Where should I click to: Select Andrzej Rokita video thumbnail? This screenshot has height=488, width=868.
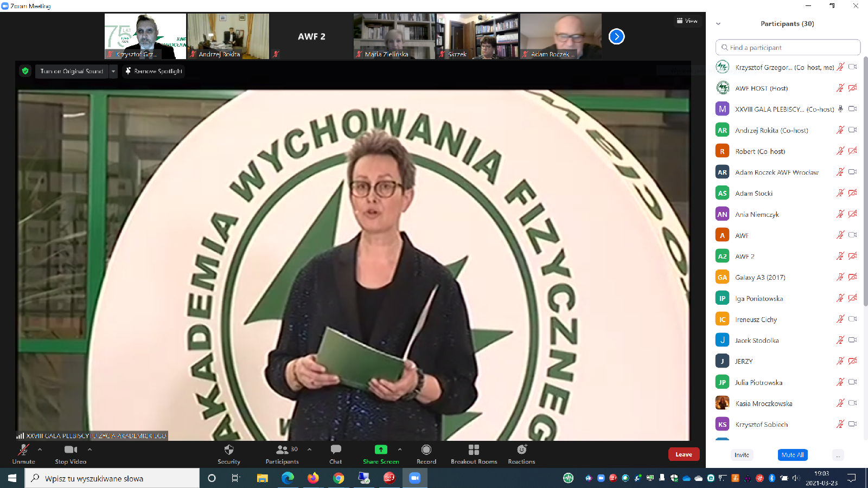[x=228, y=36]
